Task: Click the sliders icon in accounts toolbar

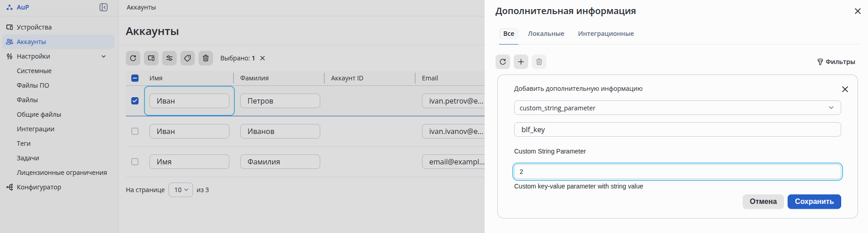Action: click(169, 58)
